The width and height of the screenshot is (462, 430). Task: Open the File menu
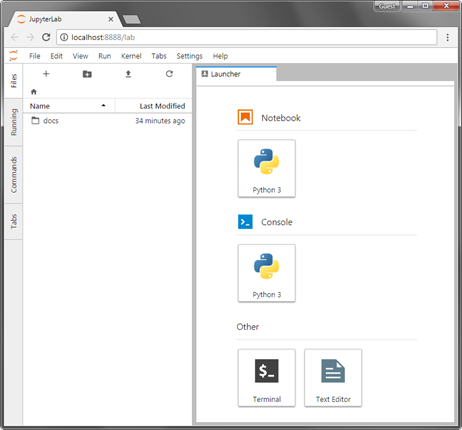pyautogui.click(x=35, y=56)
